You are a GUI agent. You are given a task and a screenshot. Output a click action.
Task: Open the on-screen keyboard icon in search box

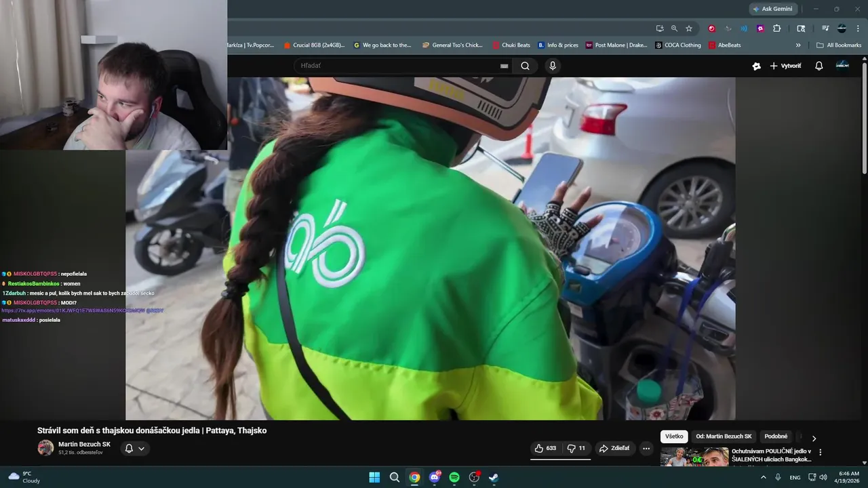pos(504,66)
